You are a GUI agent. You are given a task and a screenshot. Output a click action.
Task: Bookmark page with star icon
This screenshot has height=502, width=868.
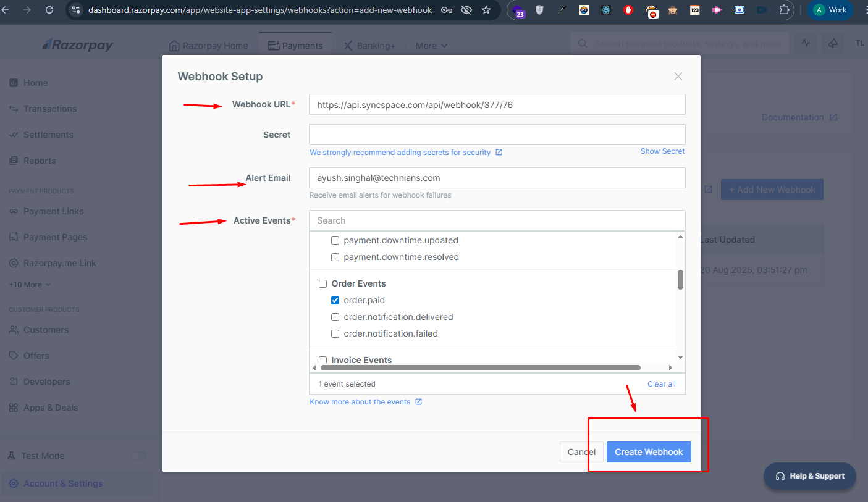point(486,10)
